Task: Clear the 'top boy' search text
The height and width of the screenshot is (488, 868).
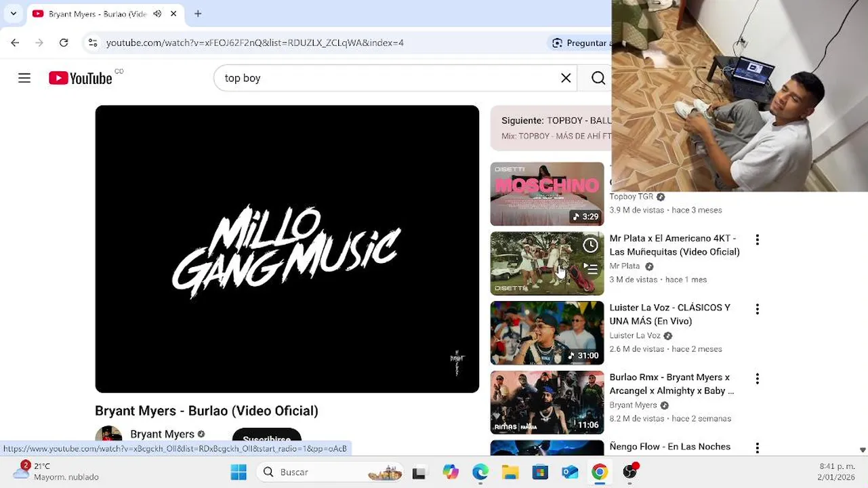Action: click(566, 78)
